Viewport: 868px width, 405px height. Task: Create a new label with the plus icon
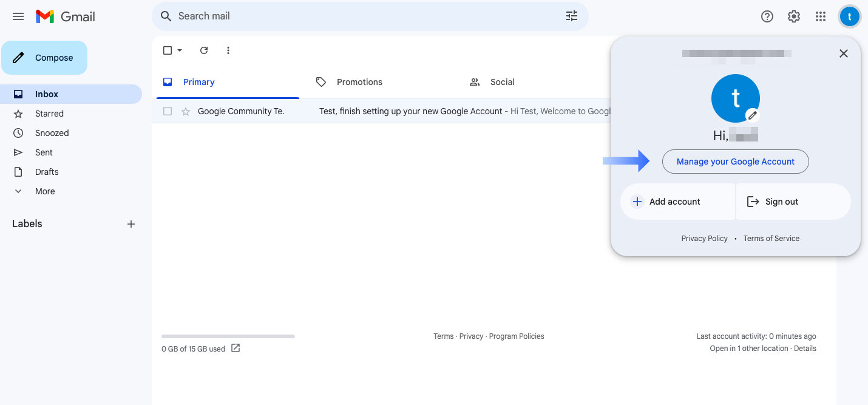click(x=131, y=223)
